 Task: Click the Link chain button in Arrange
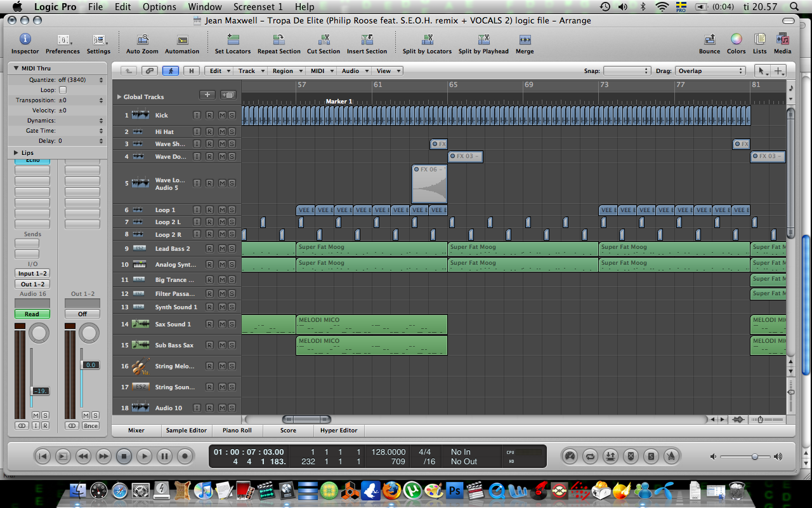[150, 71]
